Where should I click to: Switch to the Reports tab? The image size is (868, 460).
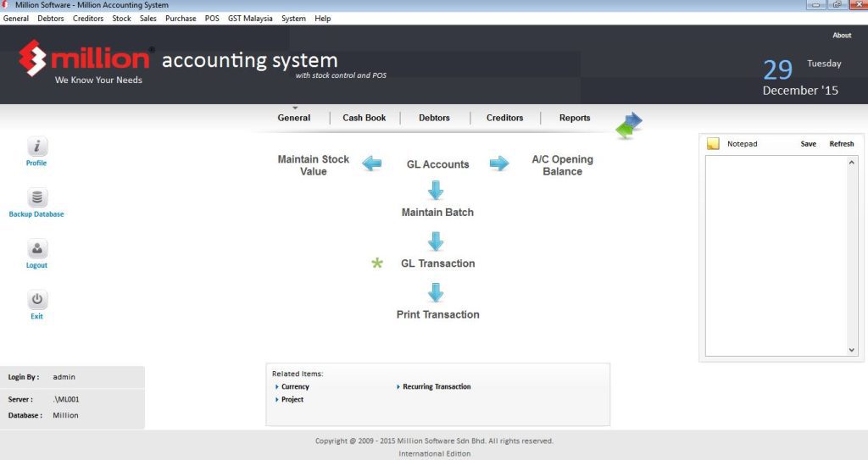coord(575,118)
